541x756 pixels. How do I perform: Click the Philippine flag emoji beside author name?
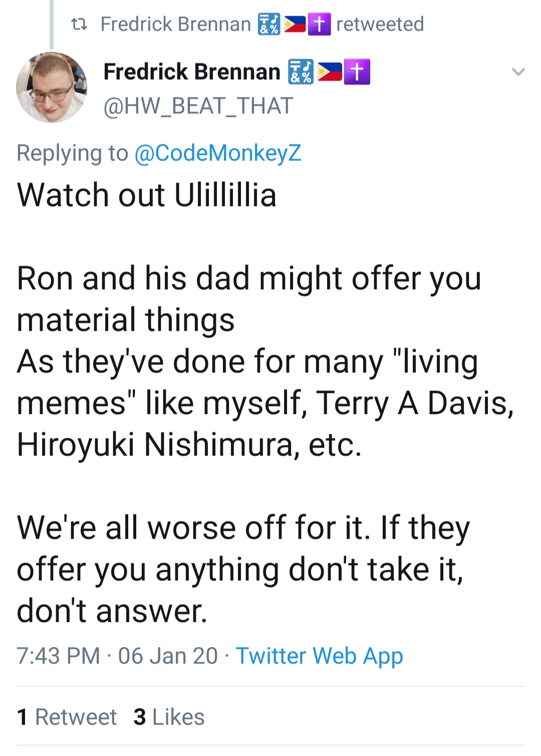(330, 72)
